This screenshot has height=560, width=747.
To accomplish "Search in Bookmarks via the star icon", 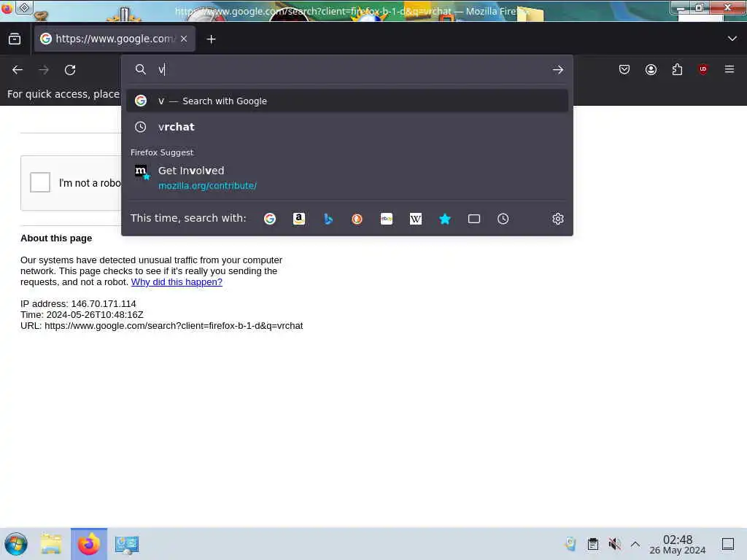I will tap(445, 219).
